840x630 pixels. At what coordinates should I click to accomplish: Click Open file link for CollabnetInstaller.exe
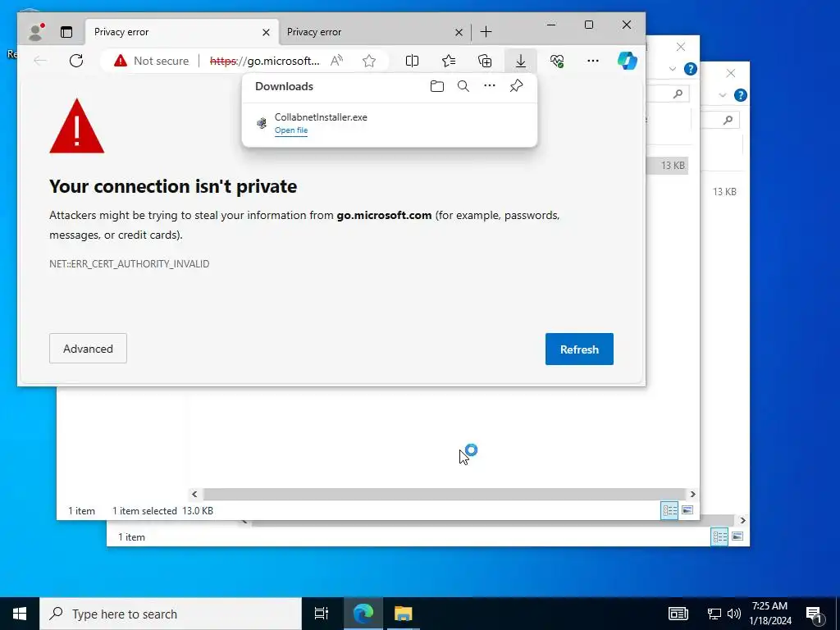point(291,130)
